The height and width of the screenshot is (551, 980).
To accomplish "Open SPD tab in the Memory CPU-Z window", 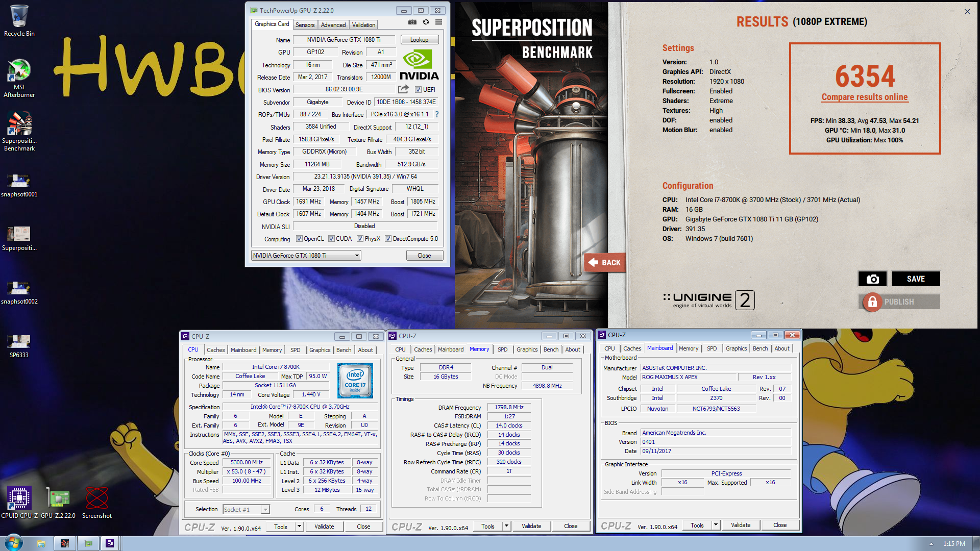I will [x=503, y=349].
